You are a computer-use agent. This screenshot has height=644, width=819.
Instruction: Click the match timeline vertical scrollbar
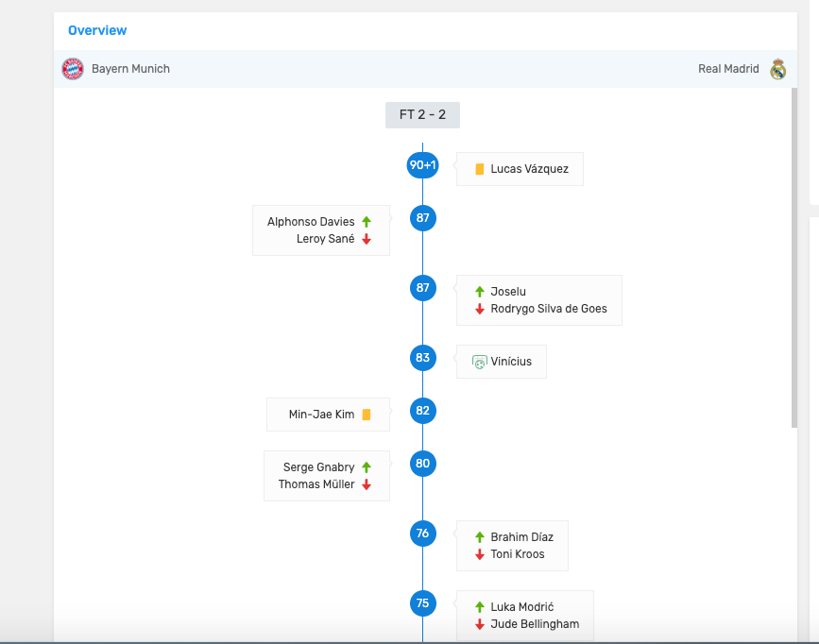[x=794, y=258]
